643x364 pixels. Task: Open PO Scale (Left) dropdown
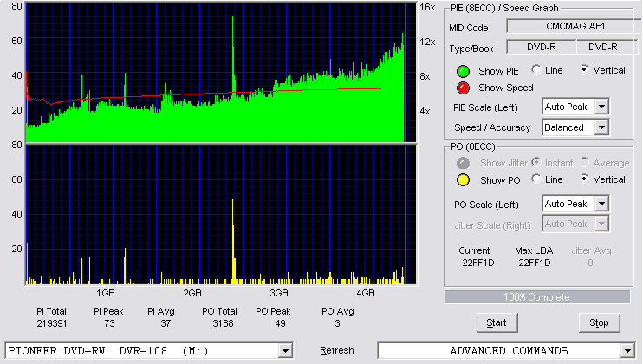tap(601, 204)
